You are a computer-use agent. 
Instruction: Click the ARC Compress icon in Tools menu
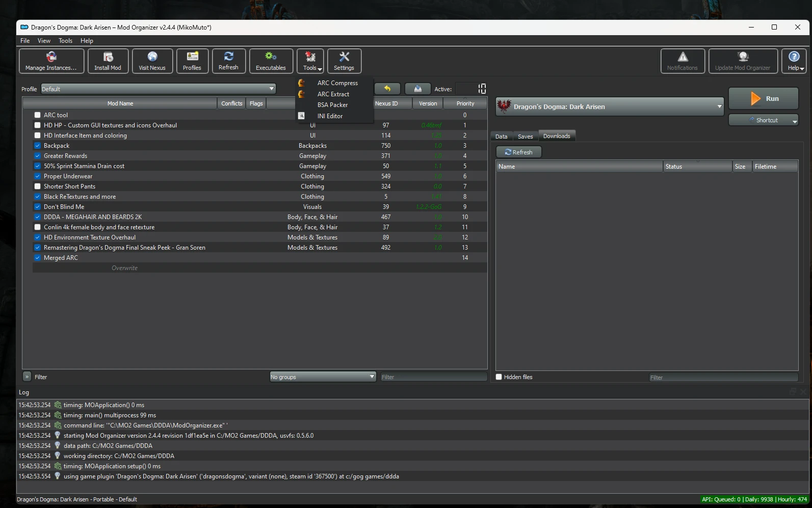coord(302,83)
